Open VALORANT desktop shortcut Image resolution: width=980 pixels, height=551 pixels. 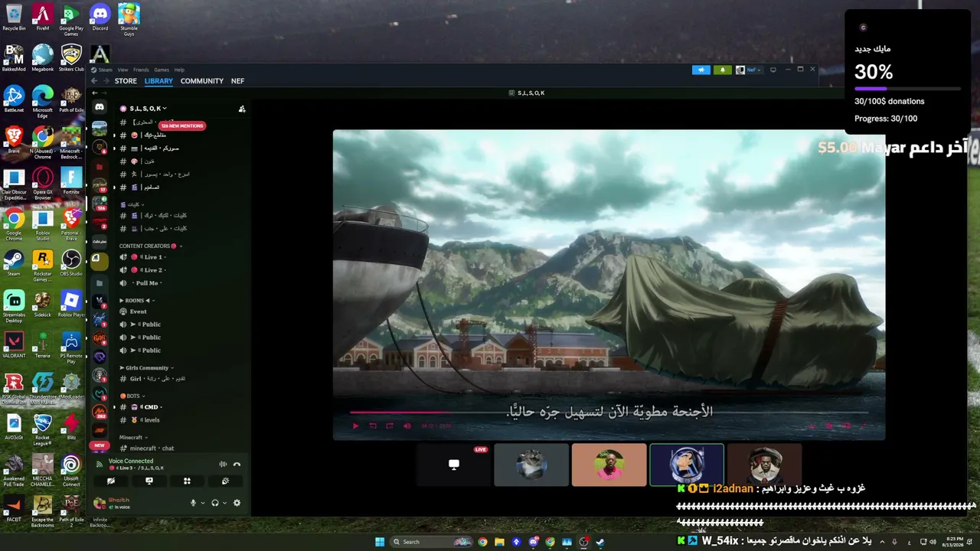(14, 345)
